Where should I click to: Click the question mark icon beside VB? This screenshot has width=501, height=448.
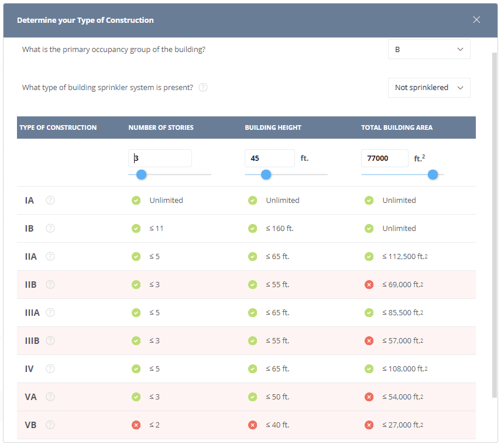(x=50, y=425)
